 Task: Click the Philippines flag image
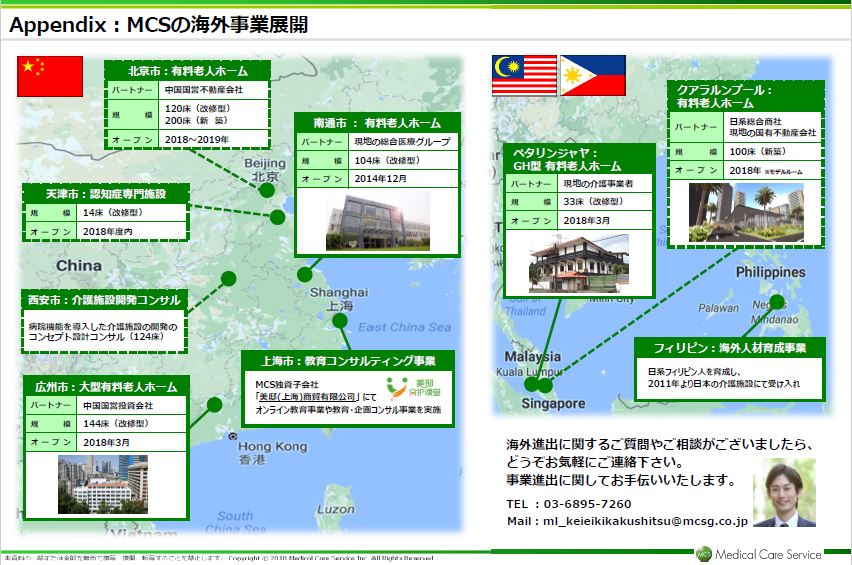593,76
